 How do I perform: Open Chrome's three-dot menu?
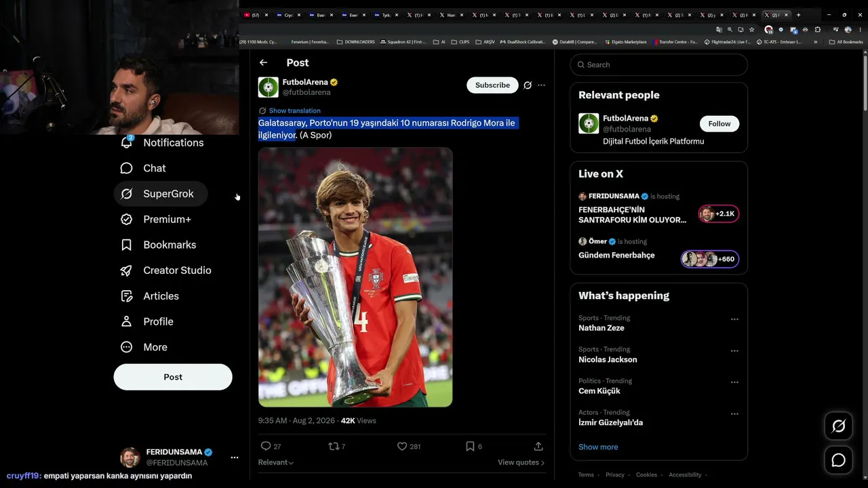860,30
